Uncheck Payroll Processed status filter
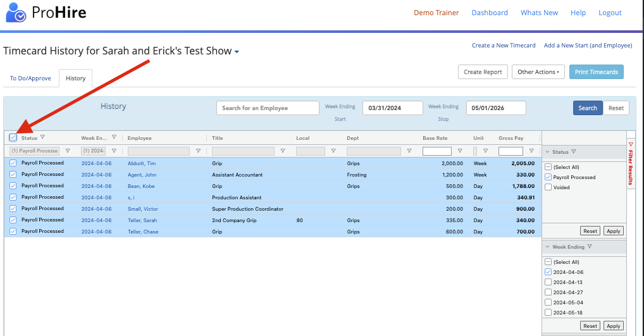This screenshot has width=644, height=336. coord(548,177)
